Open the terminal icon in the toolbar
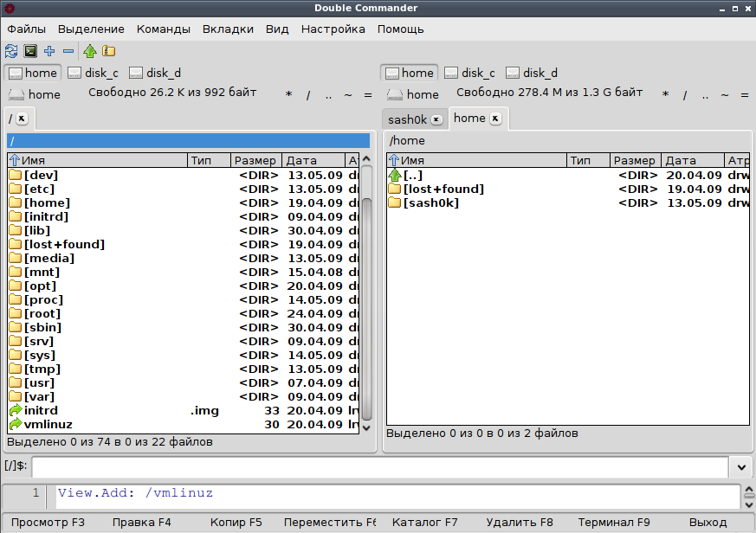 (x=30, y=50)
